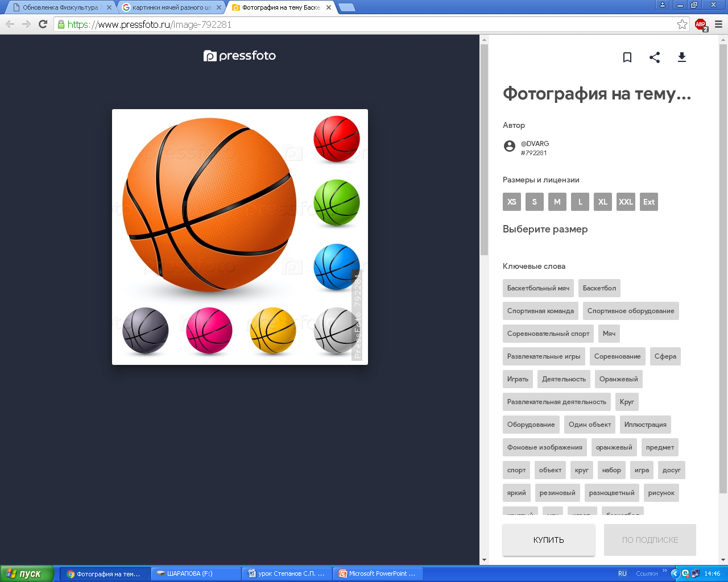Close the 'Фотография на тему Баске' tab
Image resolution: width=728 pixels, height=582 pixels.
329,7
